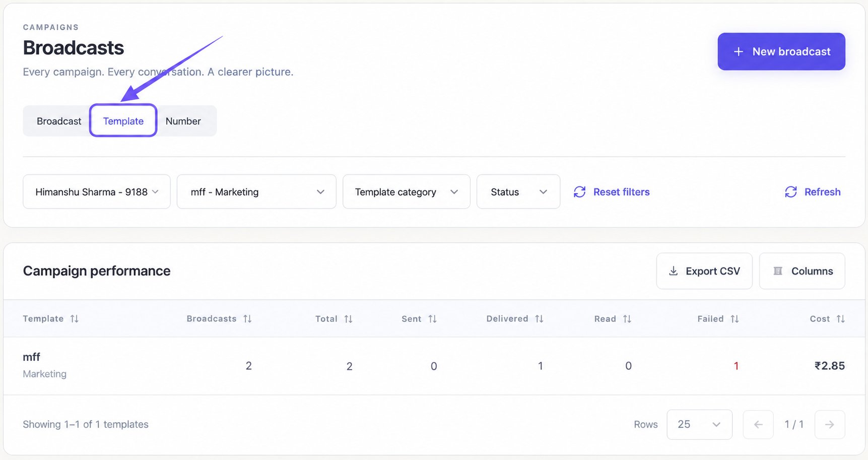Click the Campaign performance heading
Screen dimensions: 868x460
[x=97, y=271]
